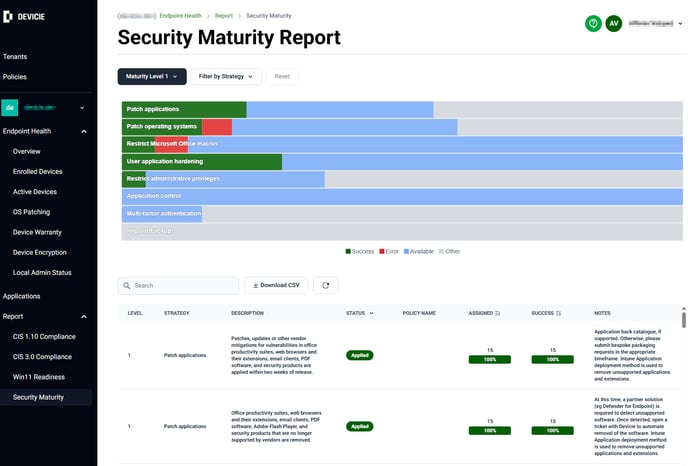The height and width of the screenshot is (466, 688).
Task: Open CIS 1.10 Compliance report
Action: (x=44, y=337)
